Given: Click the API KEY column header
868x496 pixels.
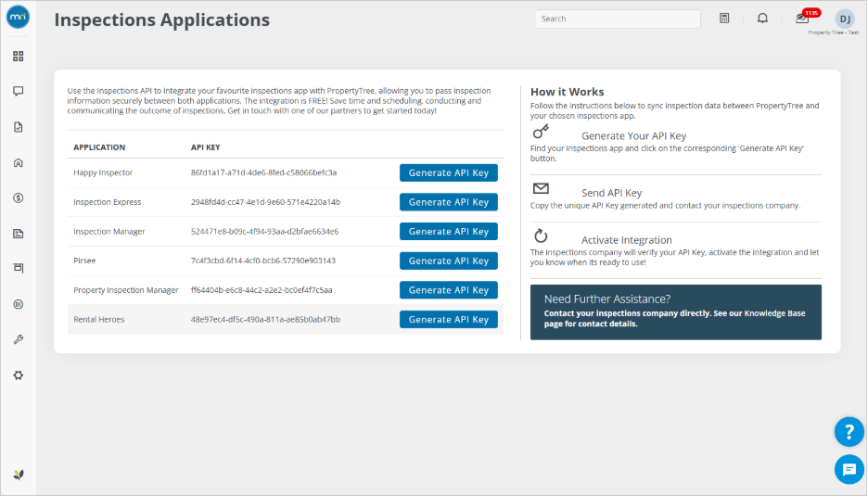Looking at the screenshot, I should (x=205, y=147).
